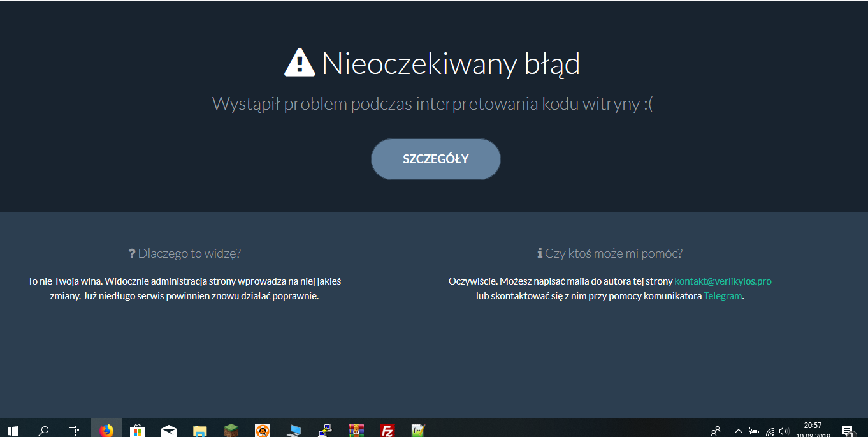Open the orange film reel app
Screen dimensions: 868x437
(x=262, y=431)
